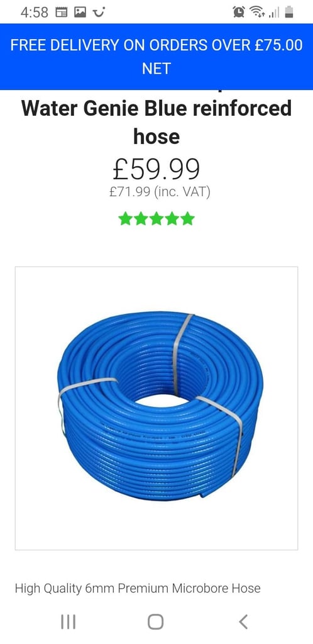Image resolution: width=313 pixels, height=644 pixels.
Task: Tap the battery indicator icon
Action: pos(289,13)
